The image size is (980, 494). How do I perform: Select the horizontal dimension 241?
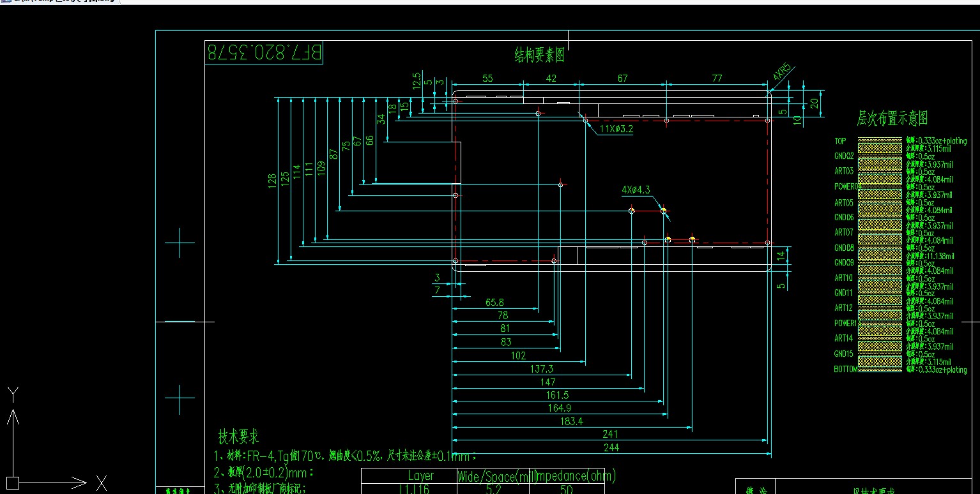pos(611,435)
